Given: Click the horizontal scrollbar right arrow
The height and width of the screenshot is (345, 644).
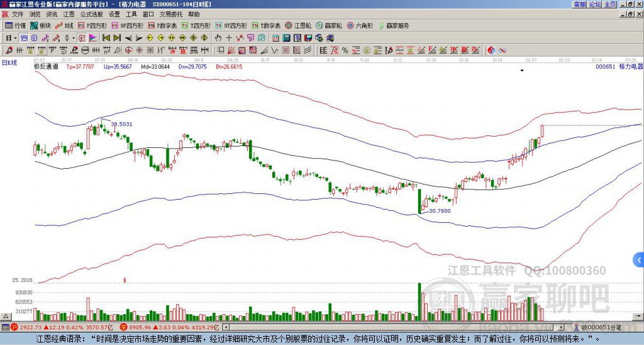Looking at the screenshot, I should pyautogui.click(x=561, y=327).
